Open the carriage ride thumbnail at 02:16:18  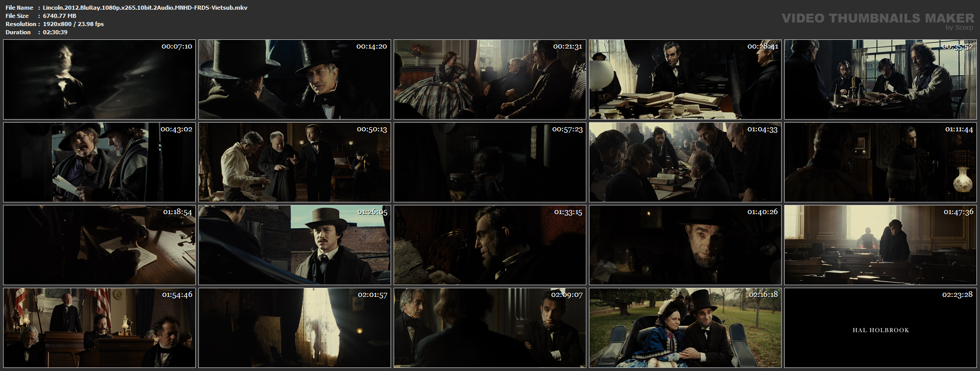pos(685,328)
